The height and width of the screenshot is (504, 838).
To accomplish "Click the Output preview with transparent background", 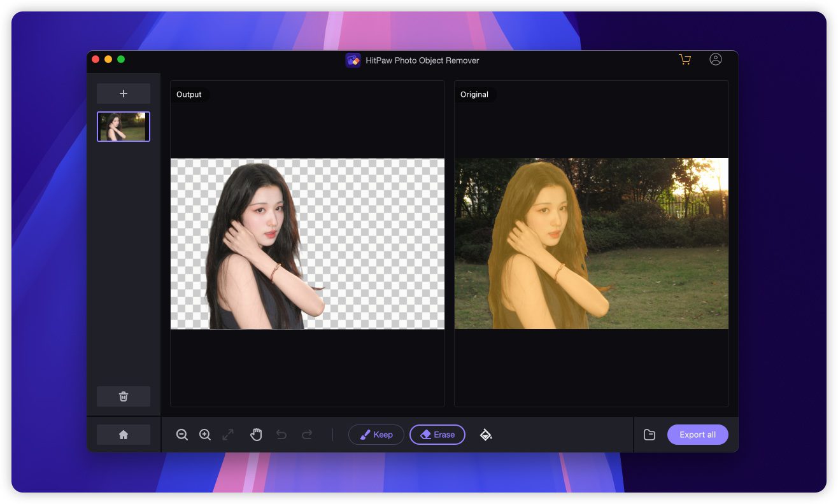I will click(x=308, y=244).
